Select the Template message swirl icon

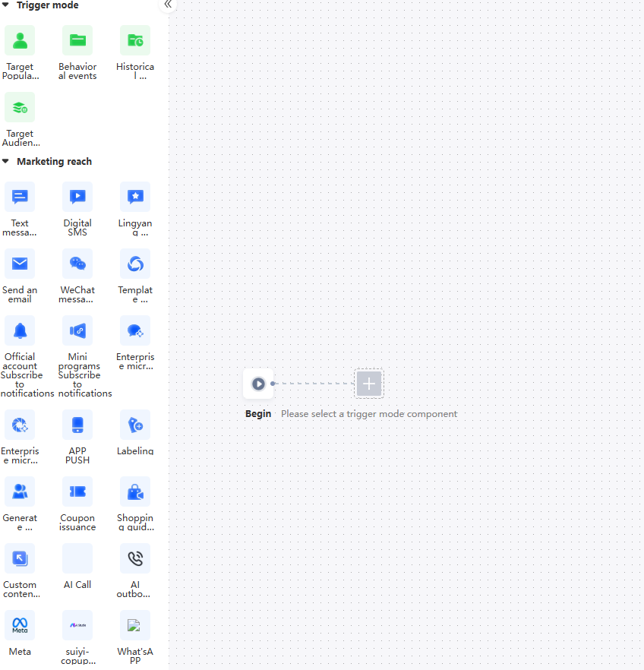point(135,264)
